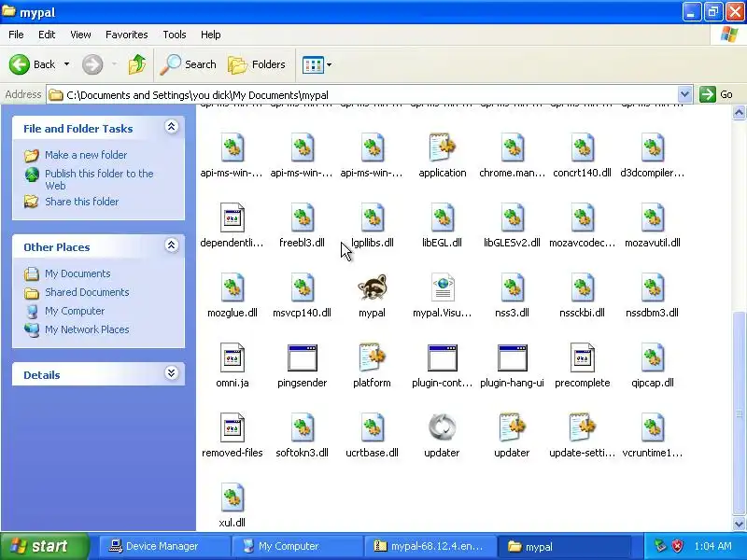Open Shared Documents link

tap(87, 292)
